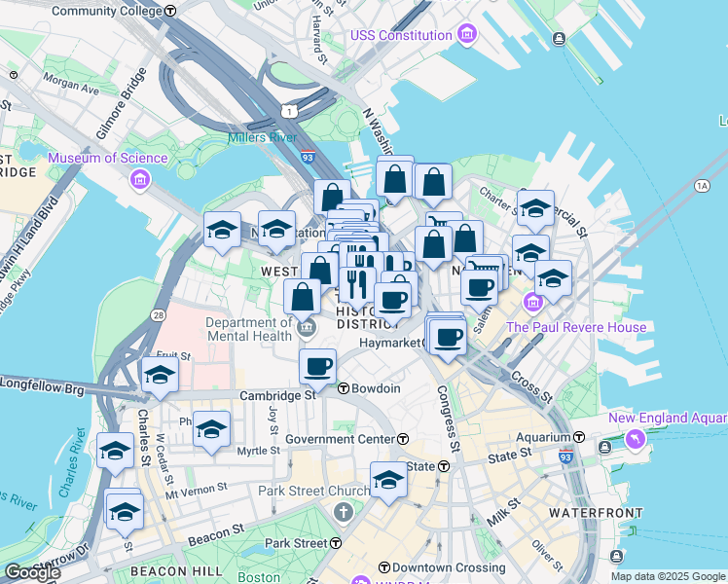728x584 pixels.
Task: Click the 'Longfellow Brg' label
Action: click(x=42, y=385)
